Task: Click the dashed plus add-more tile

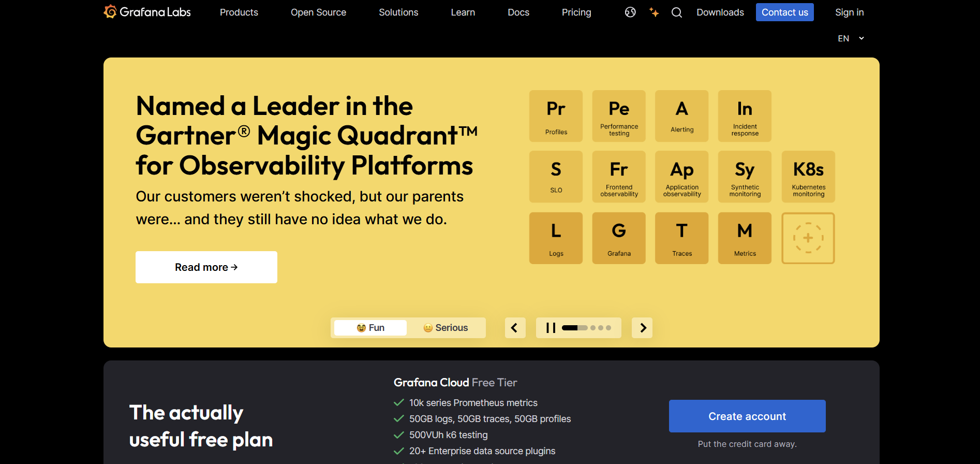Action: [x=808, y=238]
